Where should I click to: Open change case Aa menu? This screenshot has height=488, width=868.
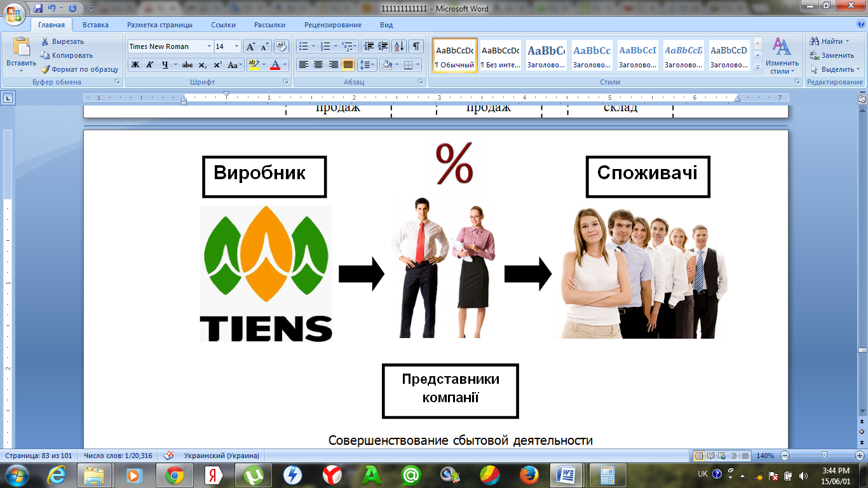[235, 65]
